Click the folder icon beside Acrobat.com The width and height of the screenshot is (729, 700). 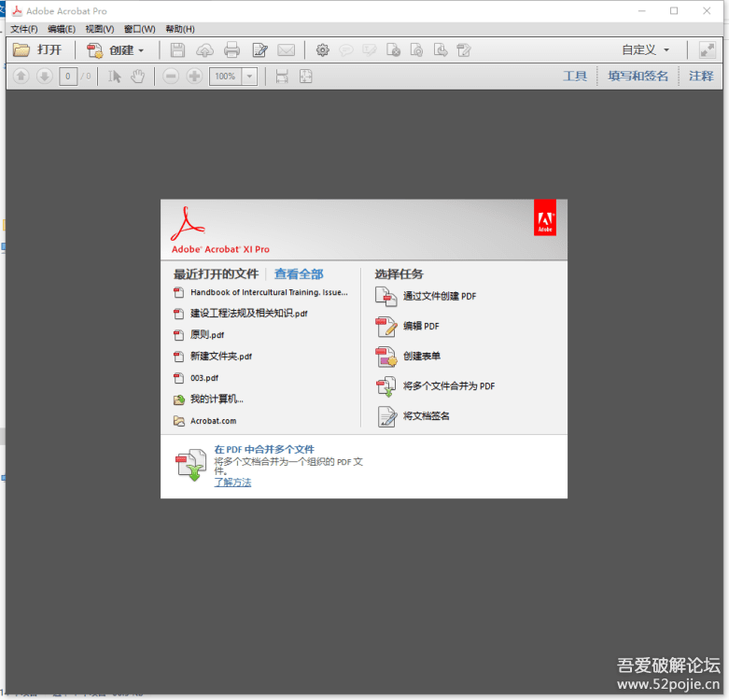click(179, 421)
